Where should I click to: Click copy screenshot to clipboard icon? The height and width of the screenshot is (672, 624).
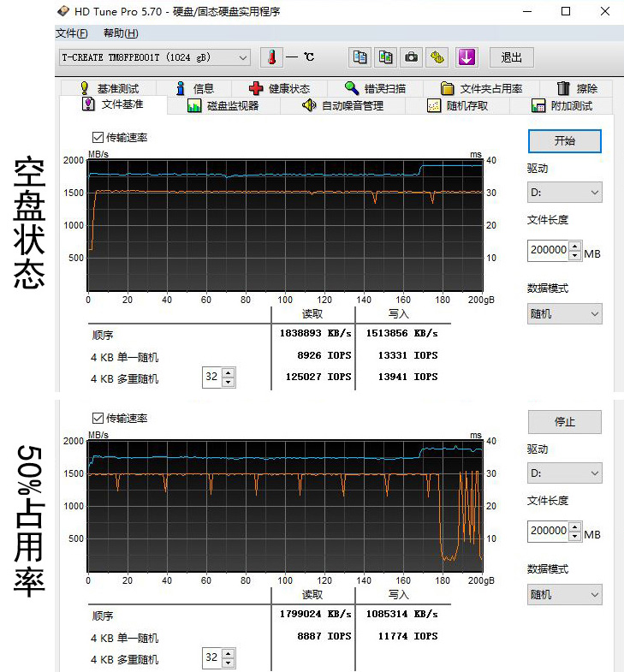[385, 57]
